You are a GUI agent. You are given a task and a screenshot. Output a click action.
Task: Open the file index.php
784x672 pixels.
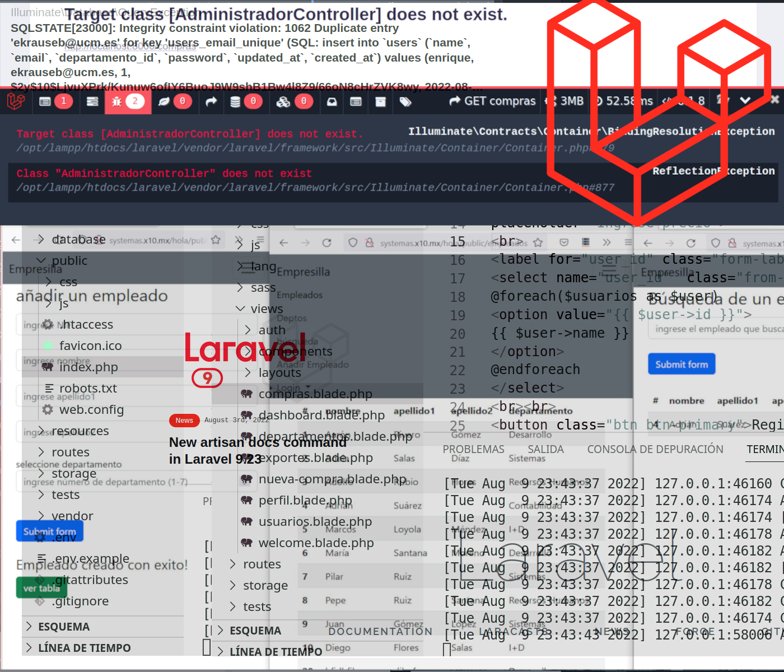[88, 367]
